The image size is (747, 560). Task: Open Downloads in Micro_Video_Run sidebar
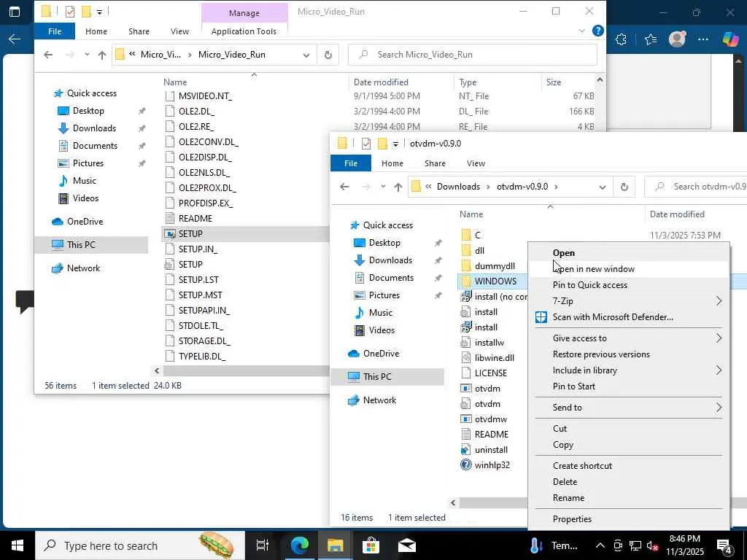click(94, 128)
